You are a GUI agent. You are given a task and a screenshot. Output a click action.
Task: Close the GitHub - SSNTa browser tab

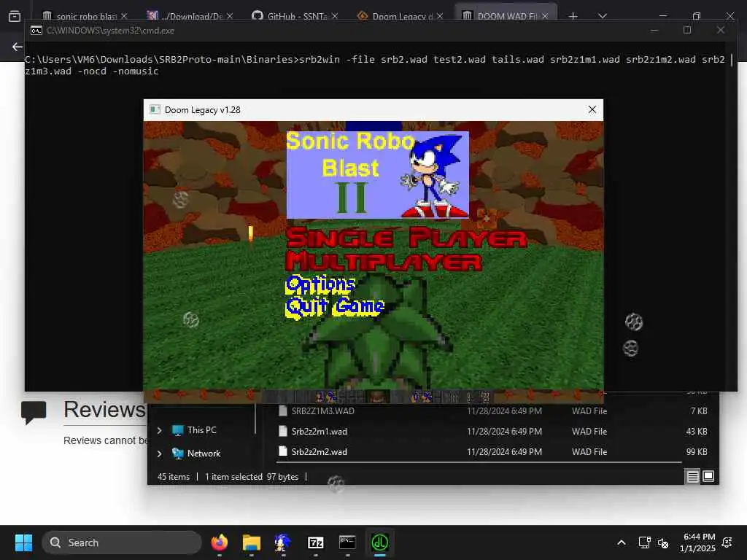point(335,16)
